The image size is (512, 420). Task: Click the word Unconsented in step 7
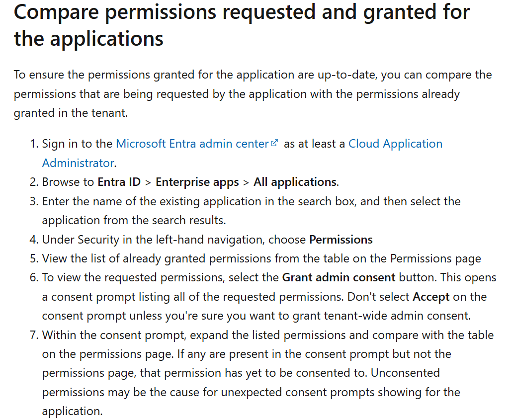pos(405,373)
